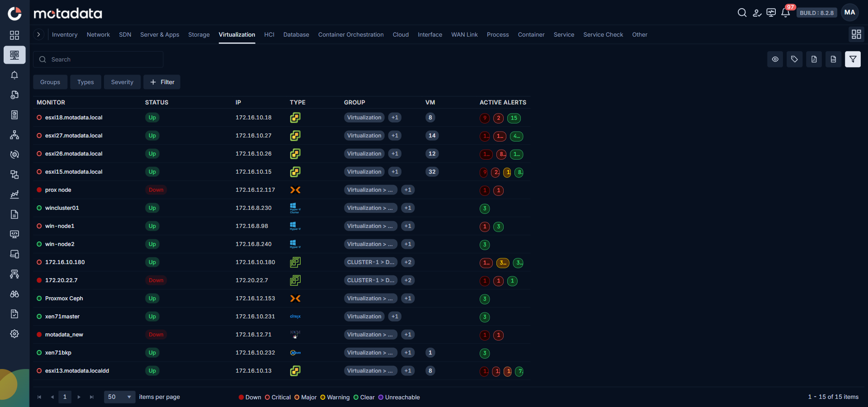Select the win-node2 monitor row name
The width and height of the screenshot is (868, 407).
[x=60, y=244]
